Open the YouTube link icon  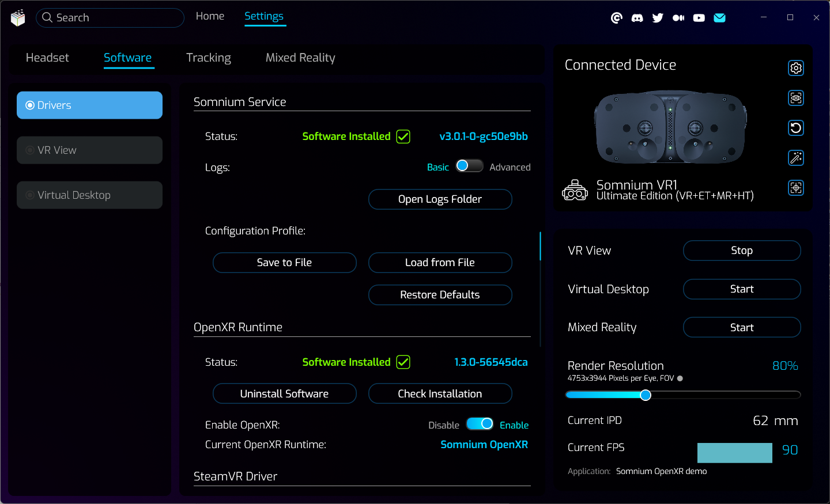tap(699, 18)
